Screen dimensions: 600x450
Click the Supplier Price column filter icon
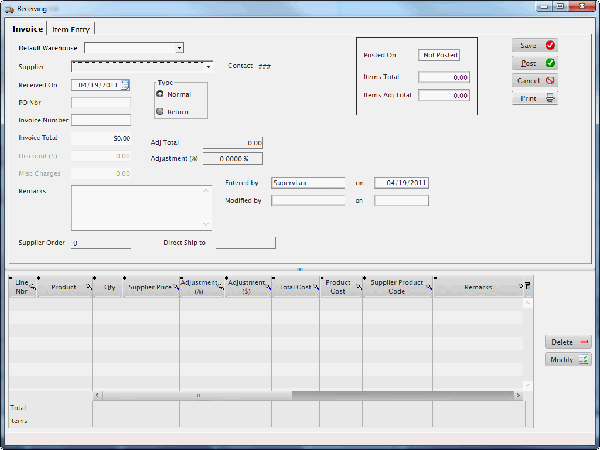click(x=175, y=288)
